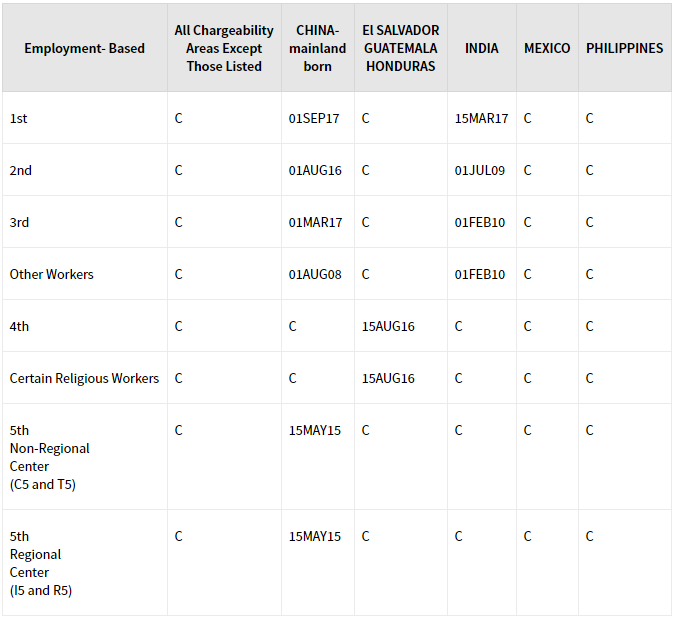Select the '1st' row label
This screenshot has width=675, height=620.
(x=19, y=118)
